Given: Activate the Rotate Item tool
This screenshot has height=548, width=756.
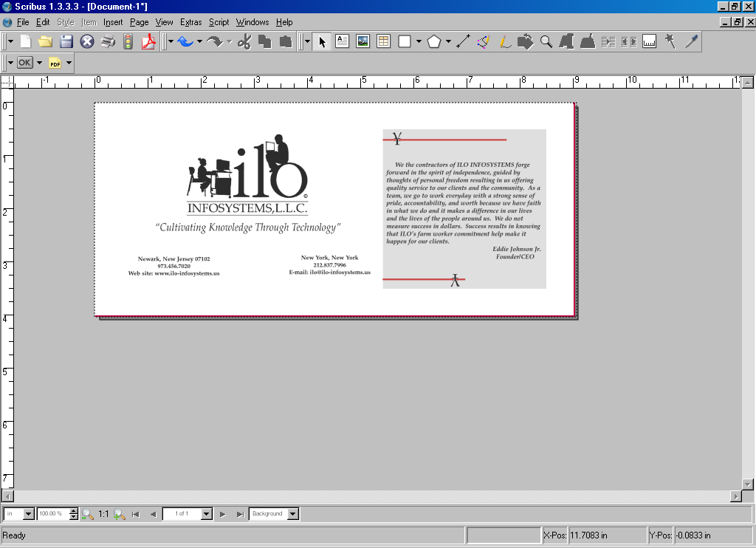Looking at the screenshot, I should (x=526, y=41).
